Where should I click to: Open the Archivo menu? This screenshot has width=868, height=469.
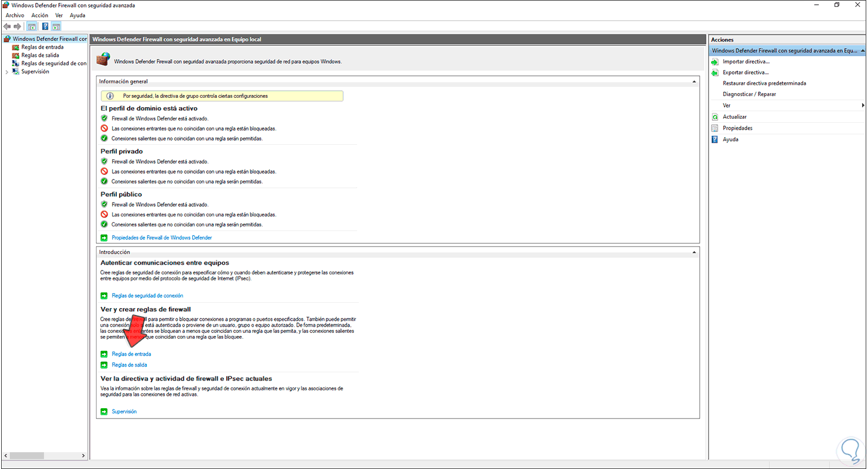[15, 16]
